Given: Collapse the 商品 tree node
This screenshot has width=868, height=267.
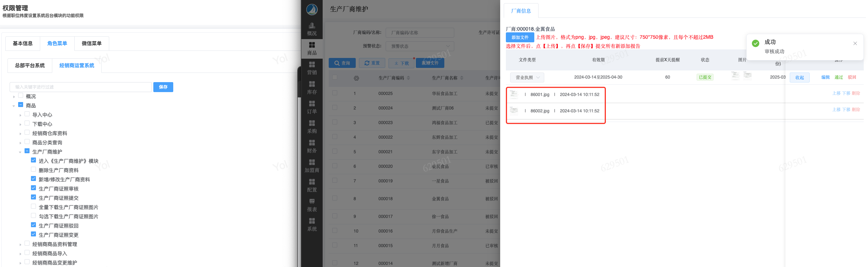Looking at the screenshot, I should tap(14, 106).
